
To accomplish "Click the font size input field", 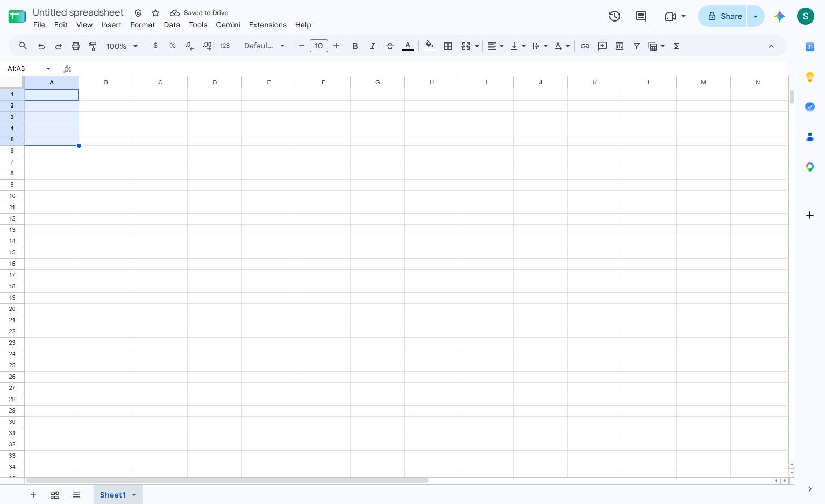I will tap(319, 46).
